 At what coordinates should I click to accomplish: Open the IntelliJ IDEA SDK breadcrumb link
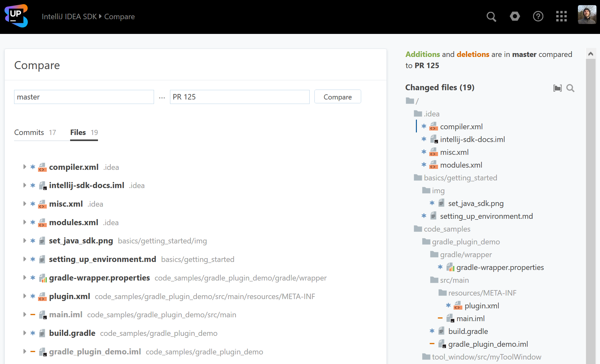coord(69,17)
